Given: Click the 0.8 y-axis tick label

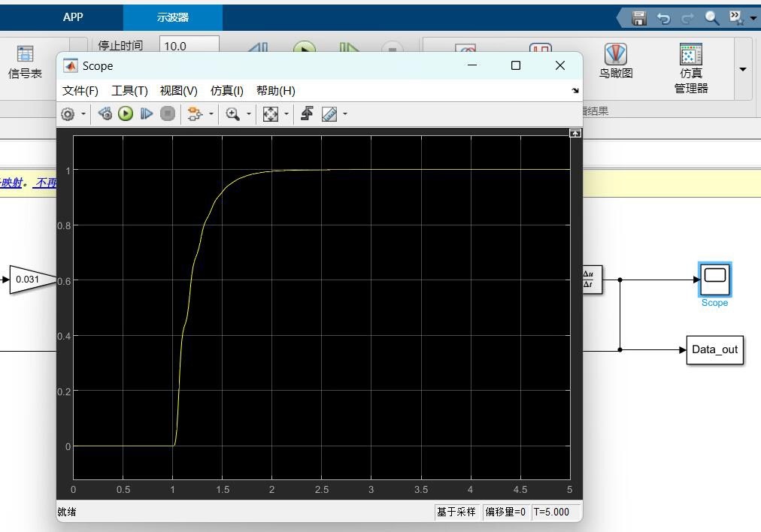Looking at the screenshot, I should click(x=64, y=226).
